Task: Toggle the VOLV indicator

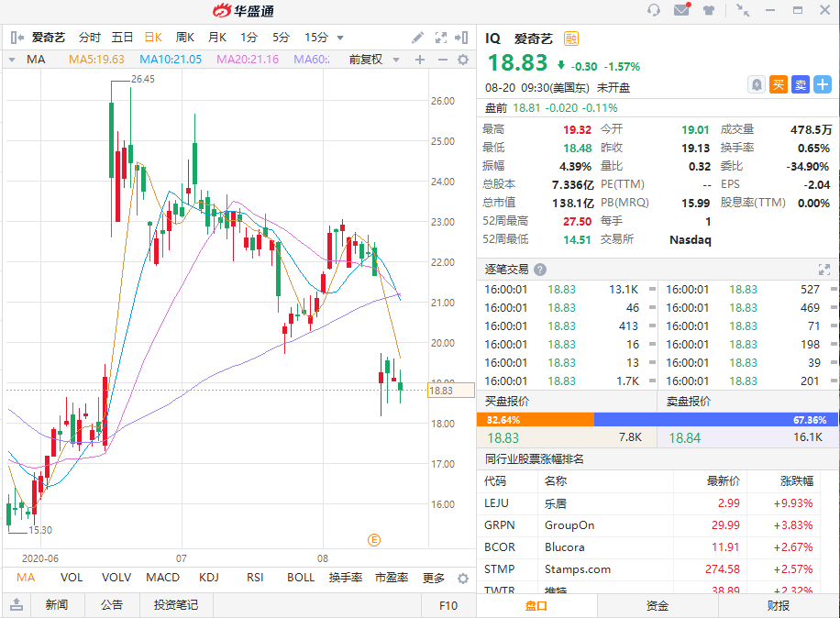Action: (116, 578)
